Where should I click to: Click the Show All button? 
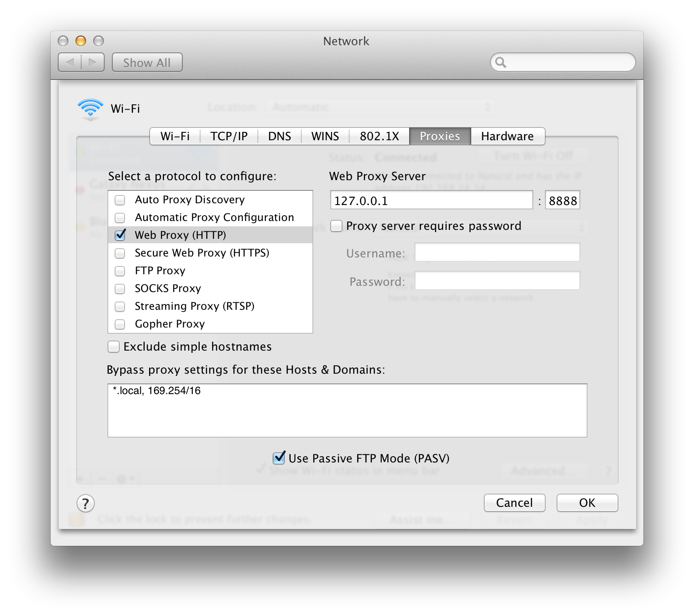click(x=147, y=63)
